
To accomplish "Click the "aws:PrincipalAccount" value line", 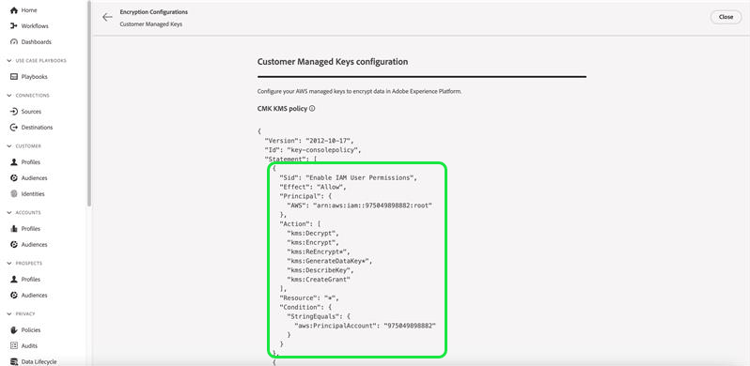I will tap(365, 326).
